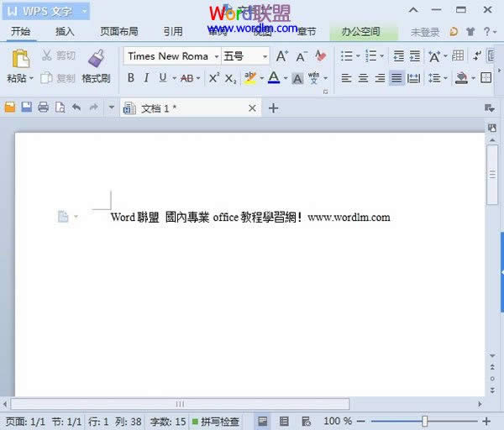Apply italic formatting with the I icon
Screen dimensions: 504x430
[x=146, y=78]
